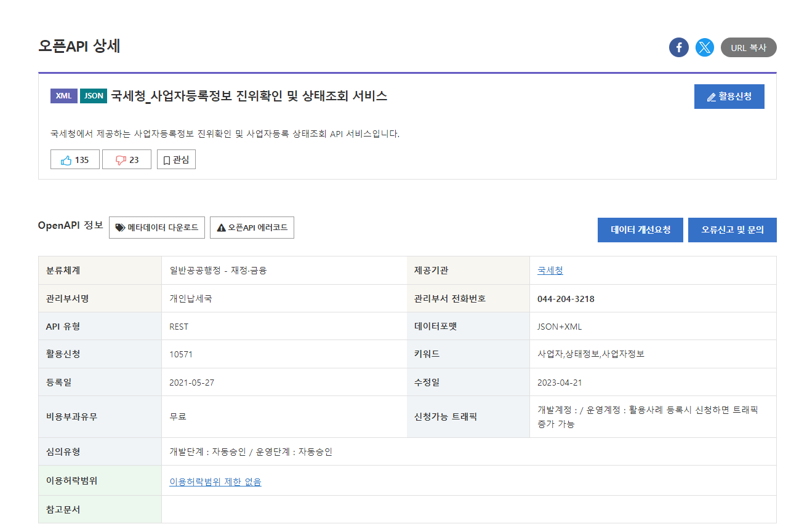
Task: Click the 관리부서 전화번호 header cell
Action: [468, 298]
